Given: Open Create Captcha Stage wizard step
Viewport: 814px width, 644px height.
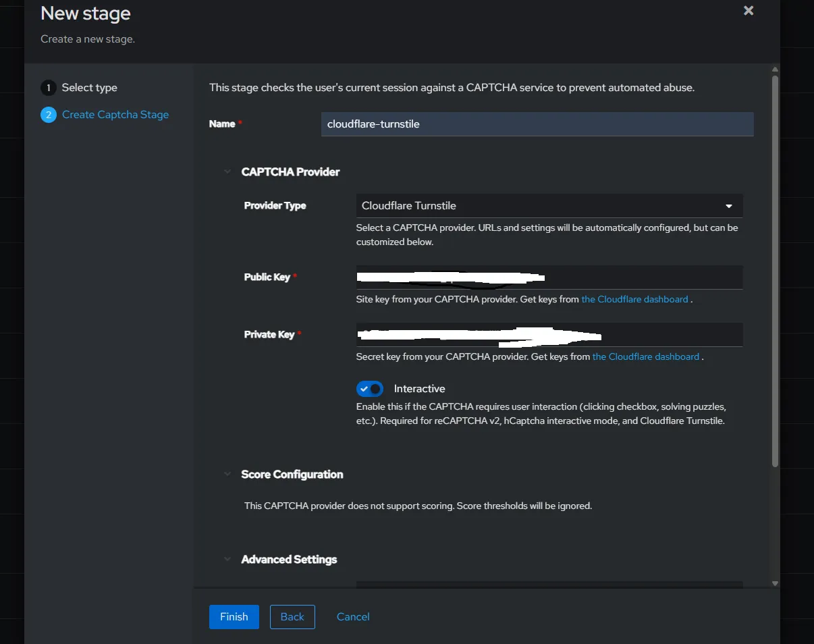Looking at the screenshot, I should 115,115.
